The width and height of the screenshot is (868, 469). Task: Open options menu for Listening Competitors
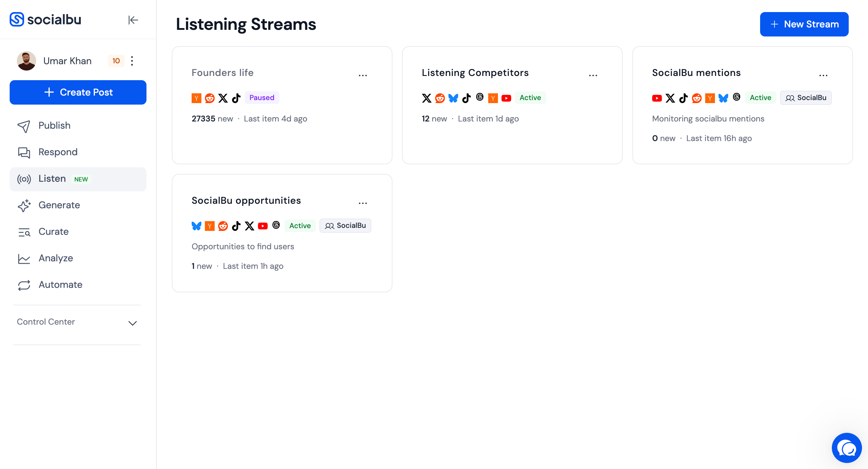click(593, 75)
